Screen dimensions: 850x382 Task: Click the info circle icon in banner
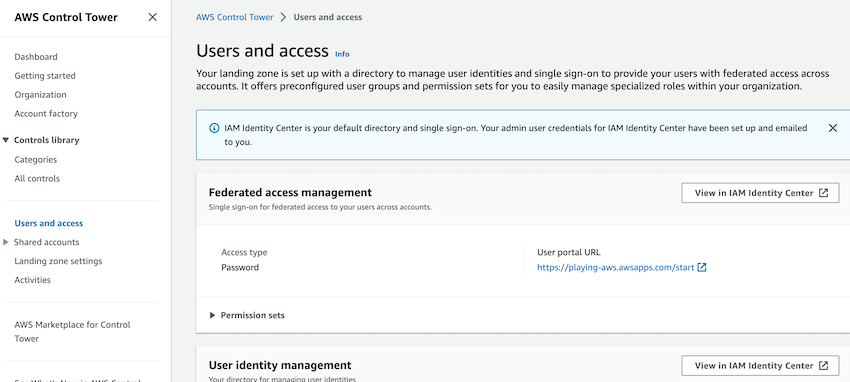point(214,128)
